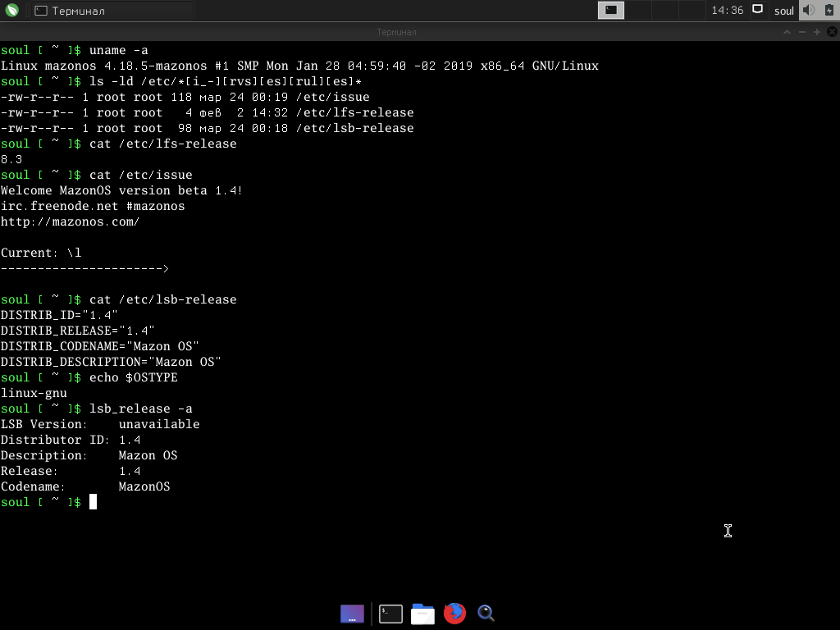The height and width of the screenshot is (630, 840).
Task: Click the 'cat /etc/lsb-release' command
Action: pos(163,299)
